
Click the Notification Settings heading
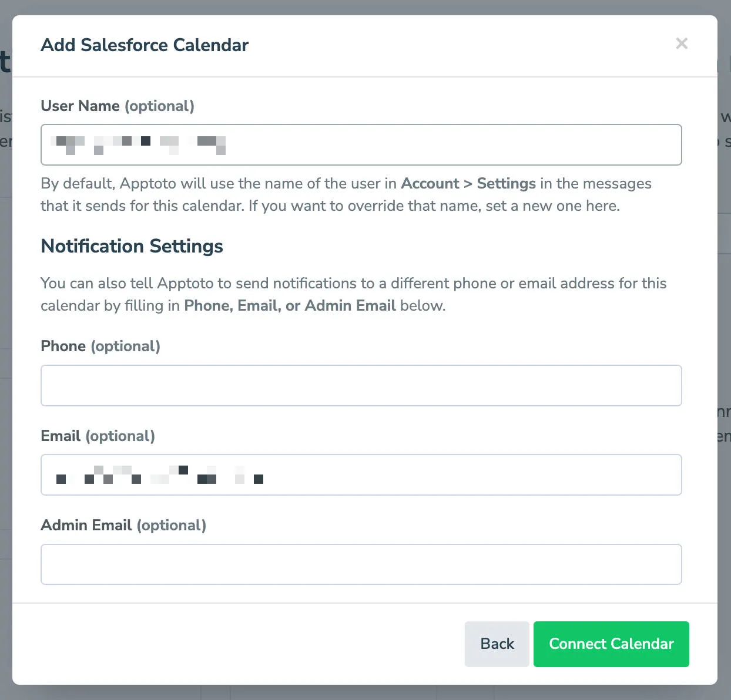point(132,246)
